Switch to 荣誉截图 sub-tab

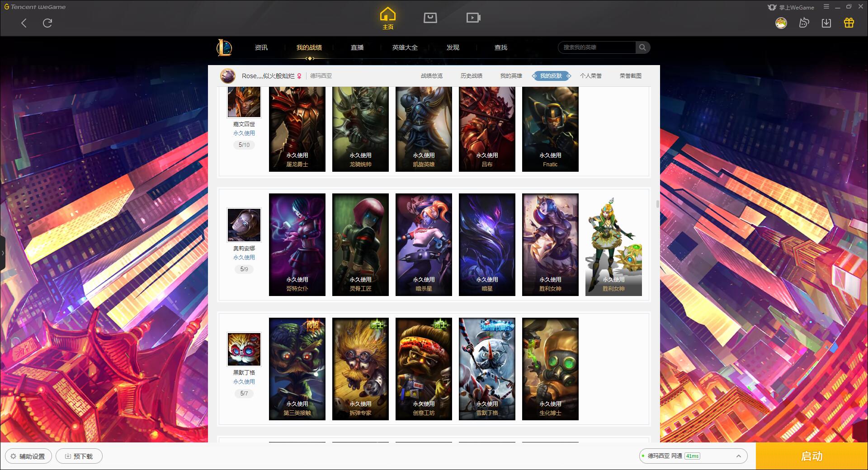tap(631, 76)
